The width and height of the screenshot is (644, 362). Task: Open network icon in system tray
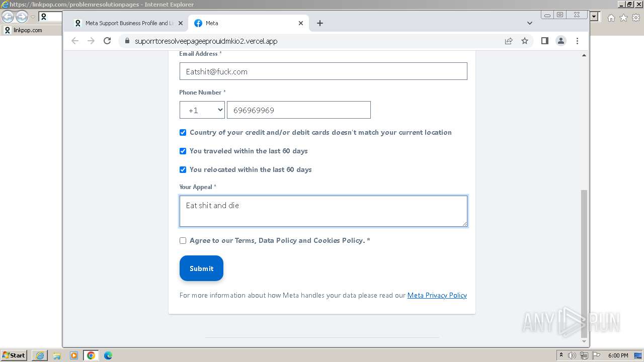point(584,355)
